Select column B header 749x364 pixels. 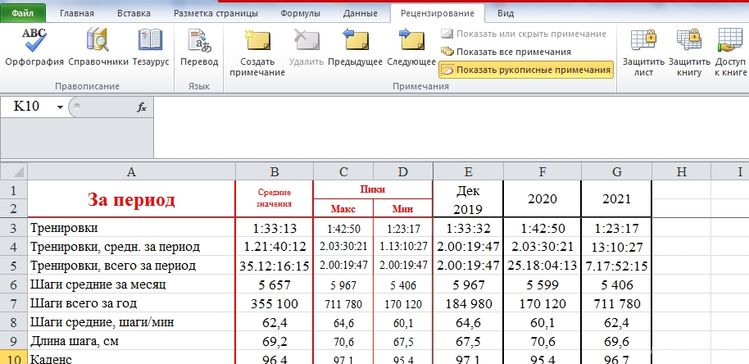(274, 171)
